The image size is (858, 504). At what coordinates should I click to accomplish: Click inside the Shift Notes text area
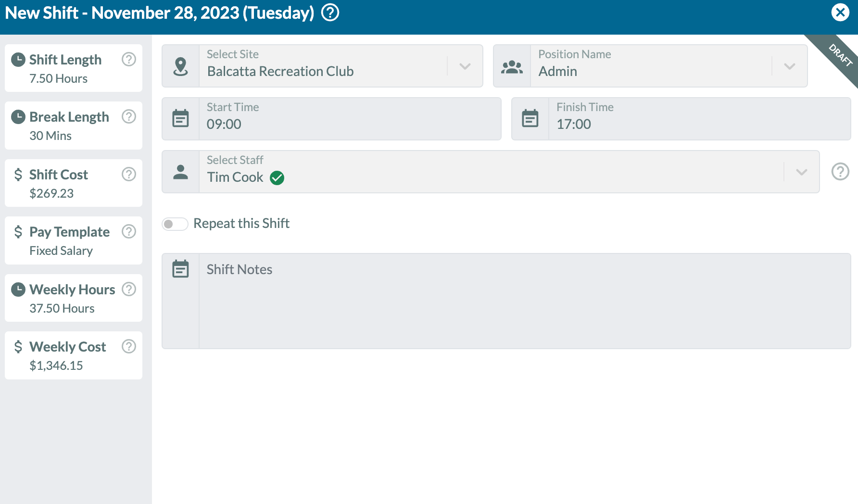[x=525, y=301]
